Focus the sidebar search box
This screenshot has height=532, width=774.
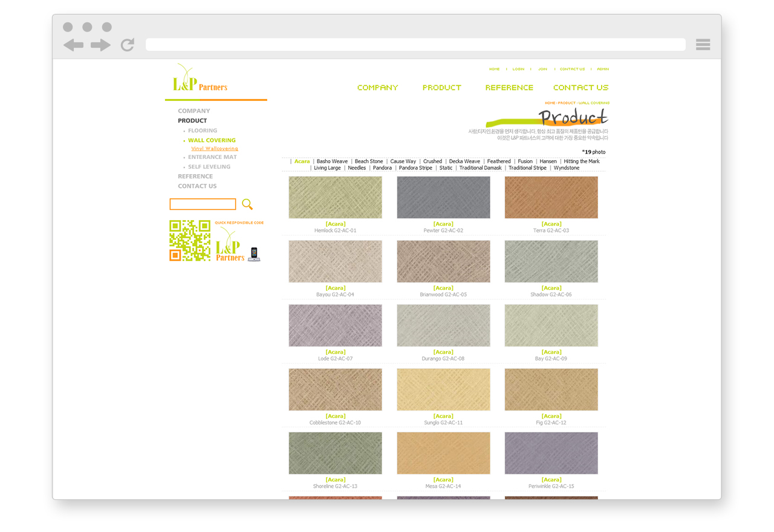click(x=203, y=204)
